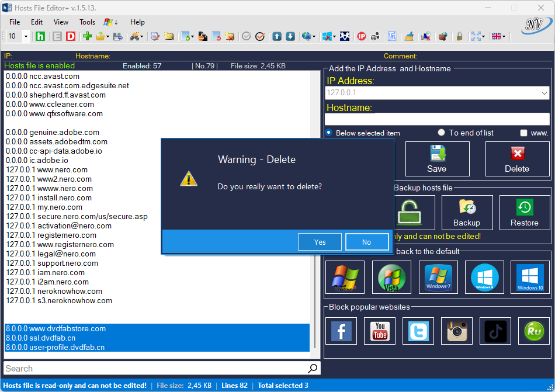Expand the globe monitor icon dropdown arrow

coord(314,36)
